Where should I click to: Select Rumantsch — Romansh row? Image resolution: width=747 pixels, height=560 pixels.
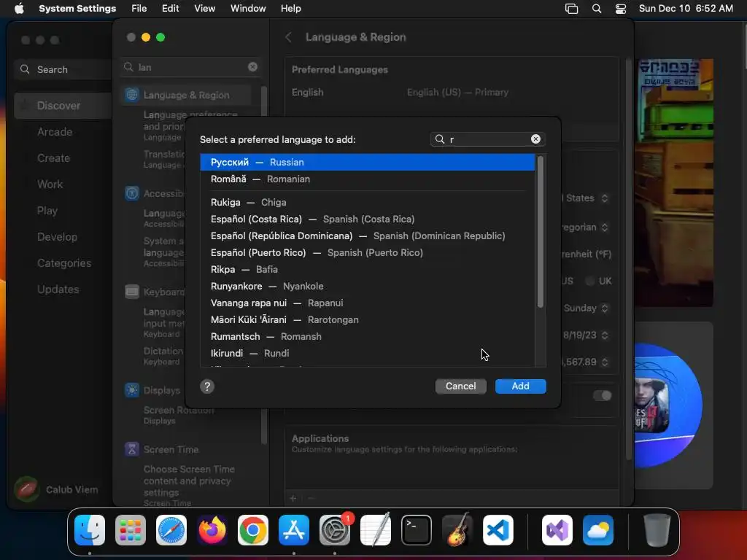click(368, 337)
